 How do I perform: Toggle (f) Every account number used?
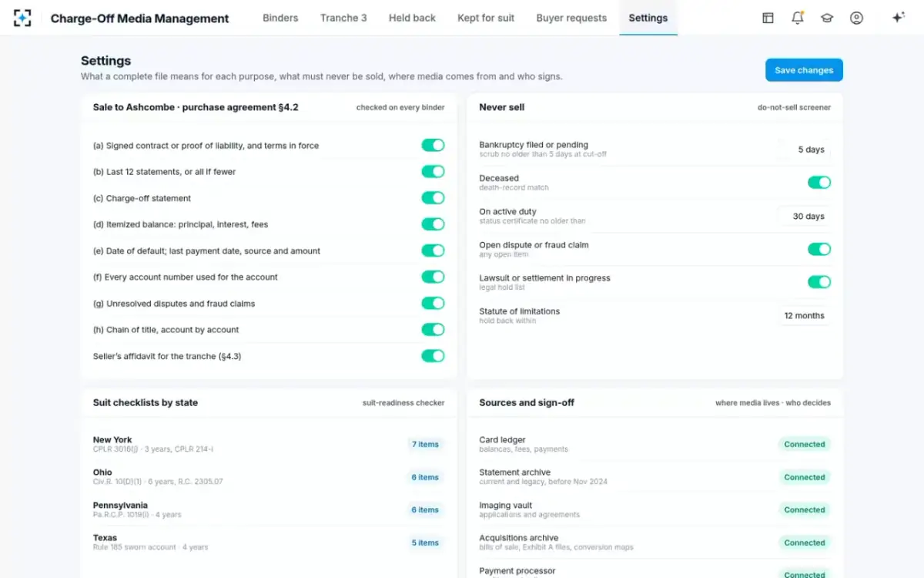(433, 277)
